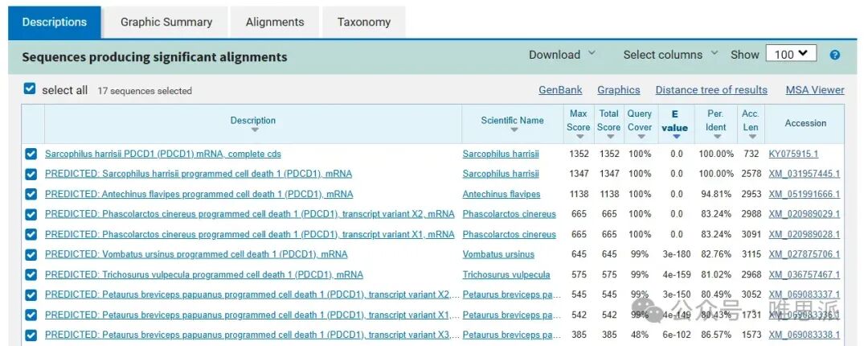
Task: Open Distance tree of results link
Action: pos(711,90)
